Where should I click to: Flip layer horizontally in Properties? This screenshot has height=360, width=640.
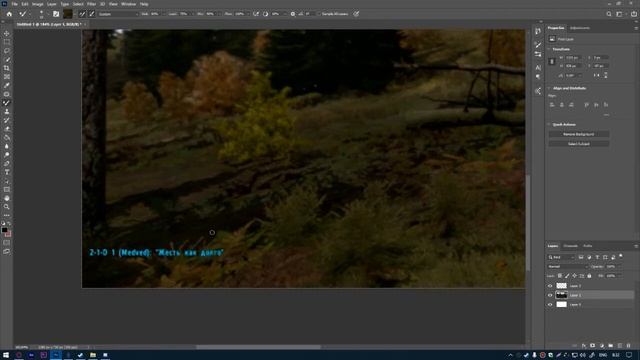(596, 76)
